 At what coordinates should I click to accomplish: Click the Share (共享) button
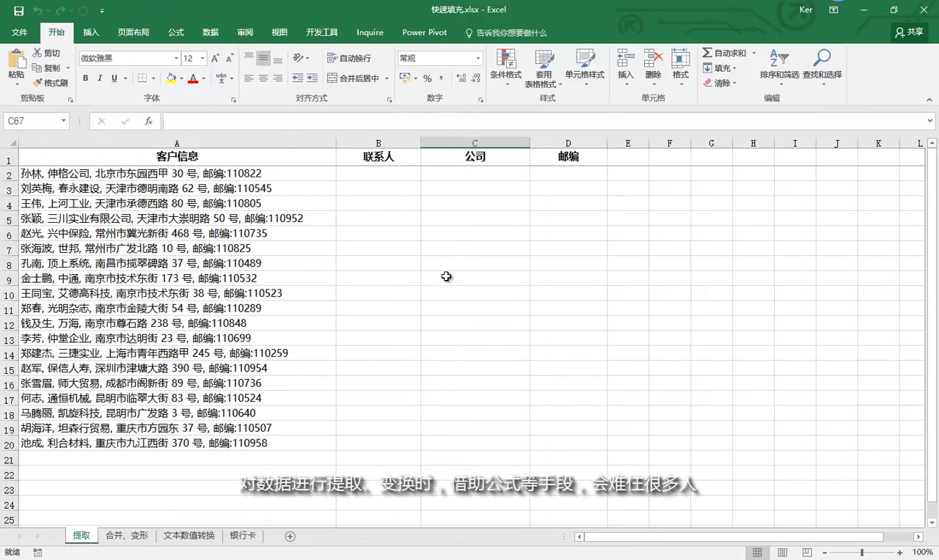click(910, 32)
